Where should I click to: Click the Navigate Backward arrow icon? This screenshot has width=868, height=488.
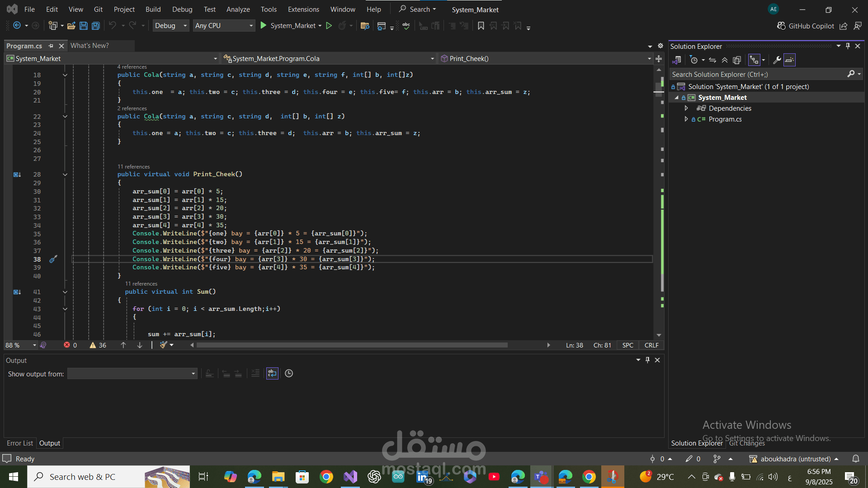17,26
